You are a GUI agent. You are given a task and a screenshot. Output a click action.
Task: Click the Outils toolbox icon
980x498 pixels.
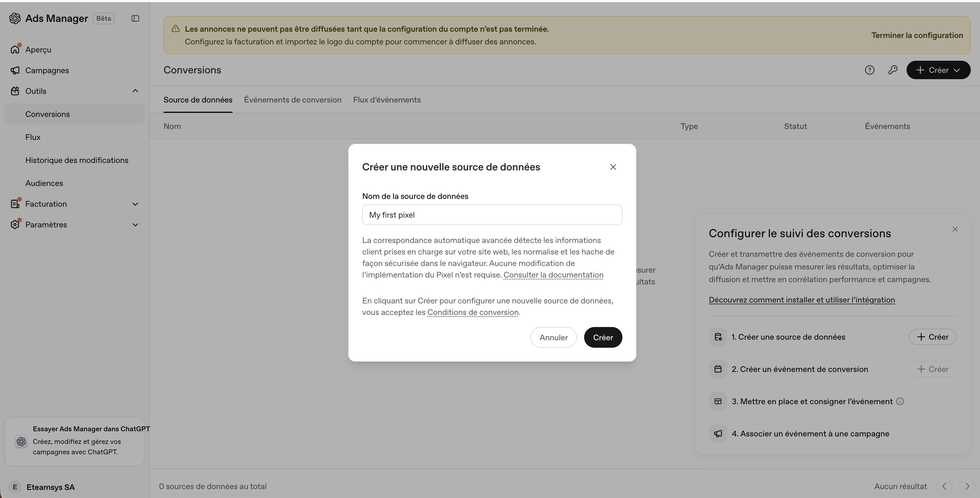coord(15,91)
